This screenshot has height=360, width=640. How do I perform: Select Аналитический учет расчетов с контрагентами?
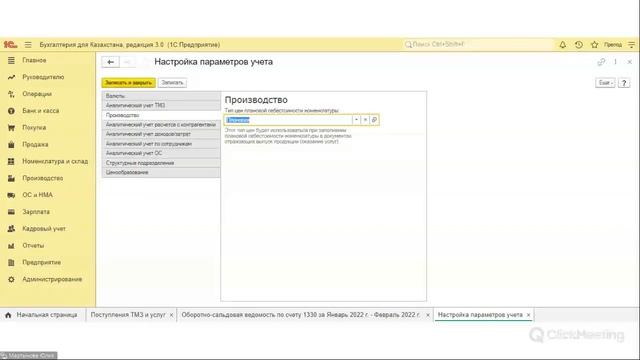click(x=161, y=124)
